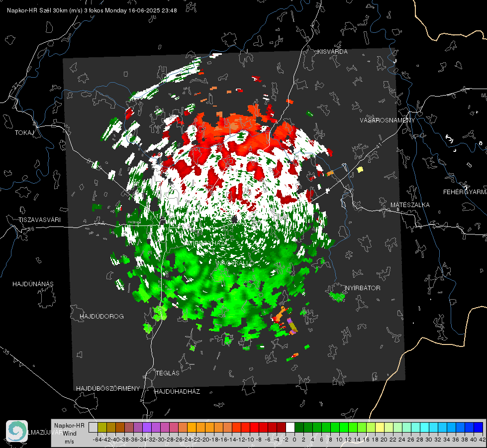
Task: Pick the orange swatch between -24 and -22
Action: coord(192,427)
